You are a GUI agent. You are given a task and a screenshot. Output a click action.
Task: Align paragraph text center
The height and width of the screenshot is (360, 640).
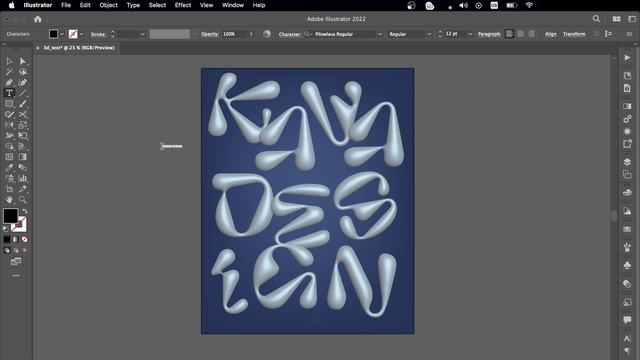(520, 34)
